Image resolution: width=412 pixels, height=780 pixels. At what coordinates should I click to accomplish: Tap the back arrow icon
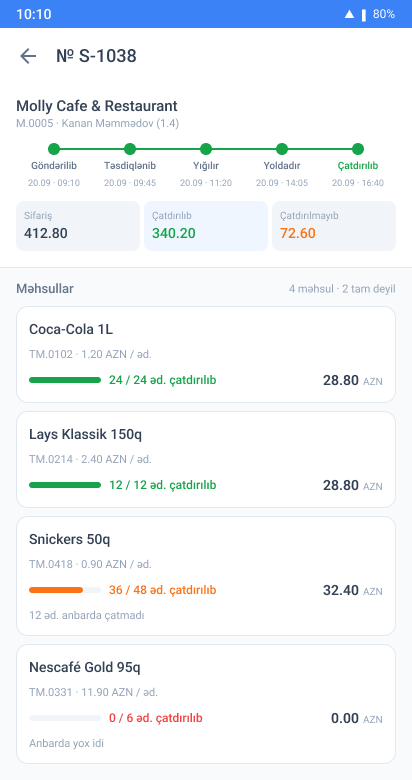click(x=28, y=56)
